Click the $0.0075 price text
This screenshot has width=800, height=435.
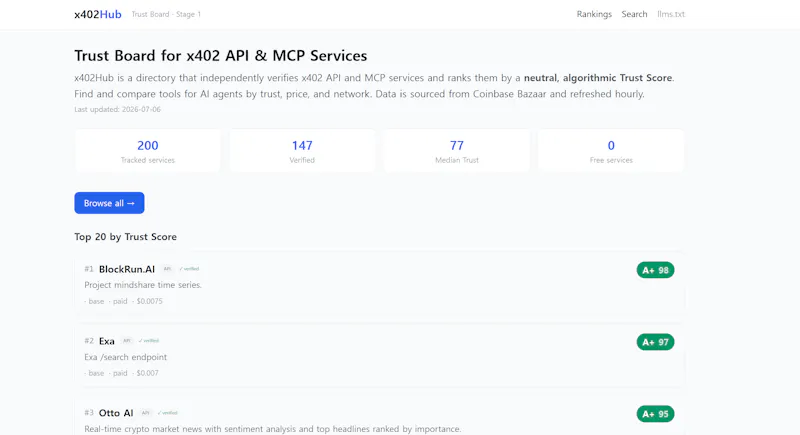coord(149,301)
